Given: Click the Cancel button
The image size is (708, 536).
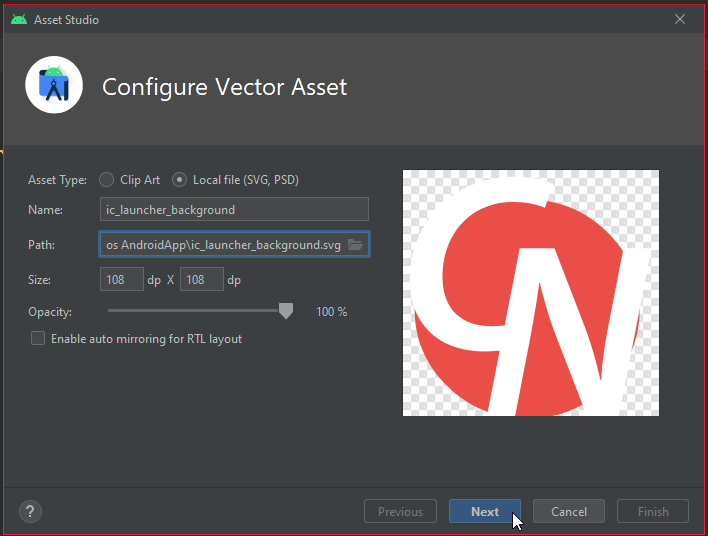Looking at the screenshot, I should click(x=569, y=512).
